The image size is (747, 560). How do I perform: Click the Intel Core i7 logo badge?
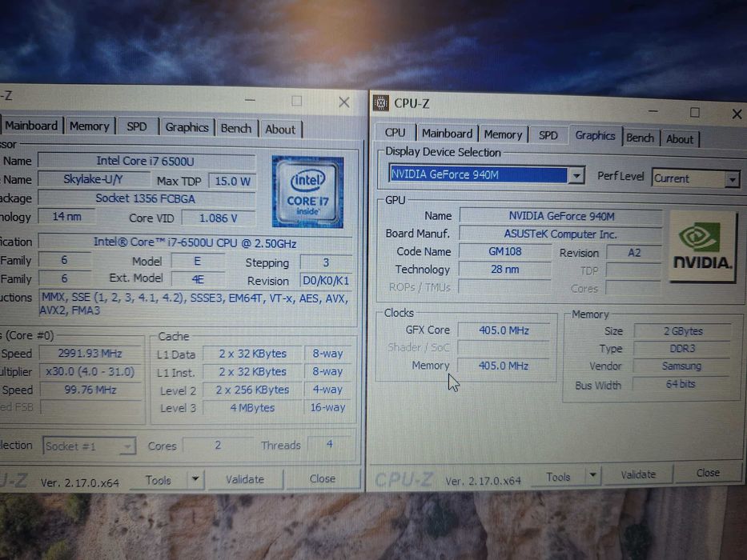pos(307,192)
